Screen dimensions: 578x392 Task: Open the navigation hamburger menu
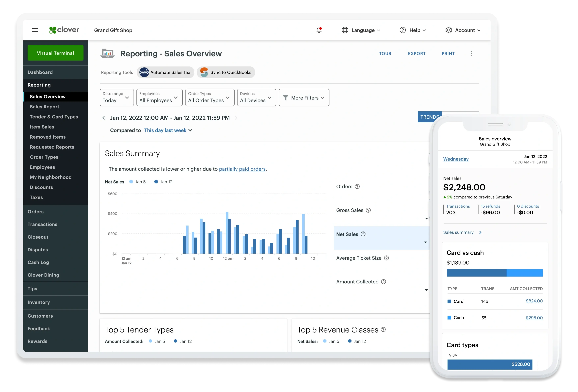click(35, 30)
